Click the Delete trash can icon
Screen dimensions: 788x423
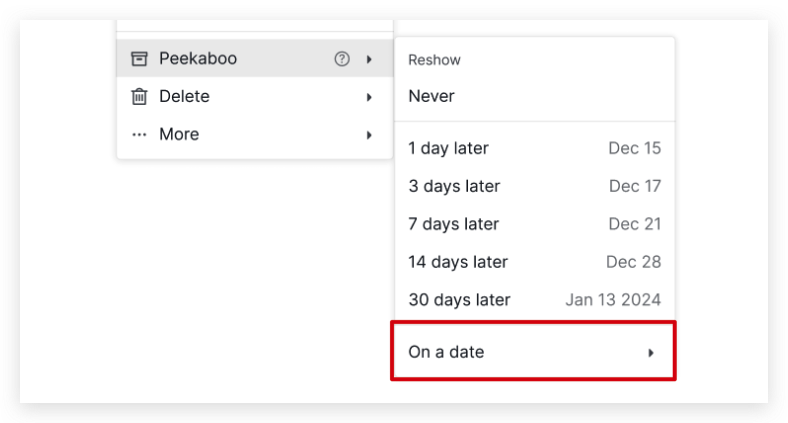[x=139, y=96]
